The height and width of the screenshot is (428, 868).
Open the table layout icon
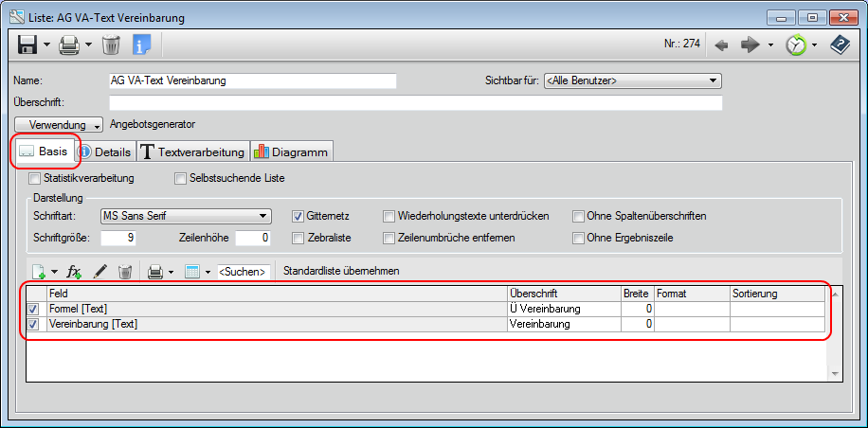192,272
